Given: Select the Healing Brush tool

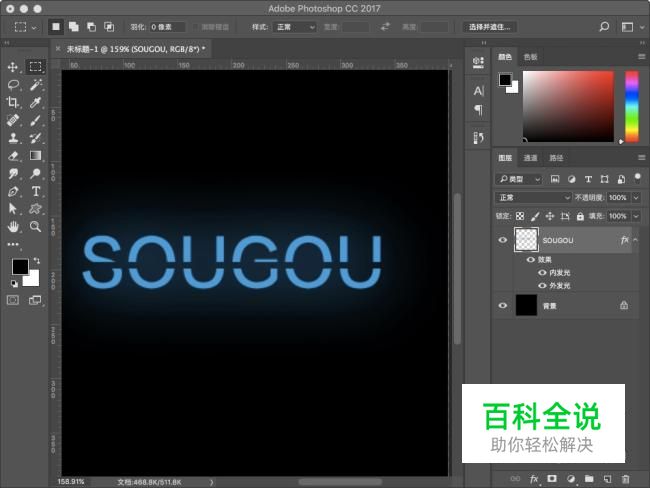Looking at the screenshot, I should 13,120.
